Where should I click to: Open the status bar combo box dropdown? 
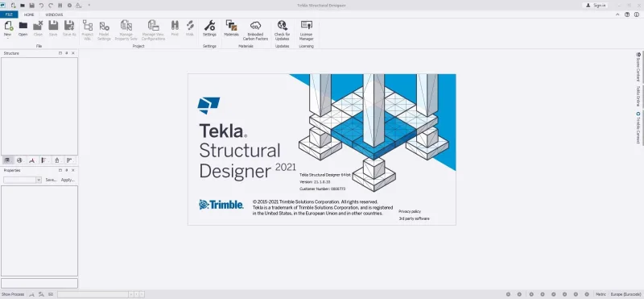pyautogui.click(x=130, y=294)
